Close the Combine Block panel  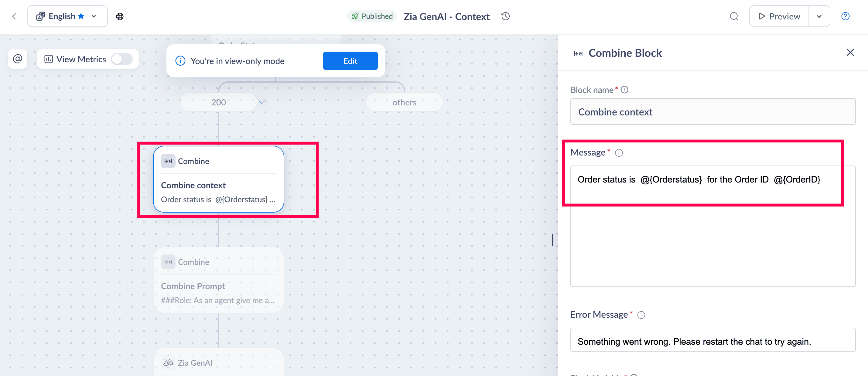[x=850, y=53]
